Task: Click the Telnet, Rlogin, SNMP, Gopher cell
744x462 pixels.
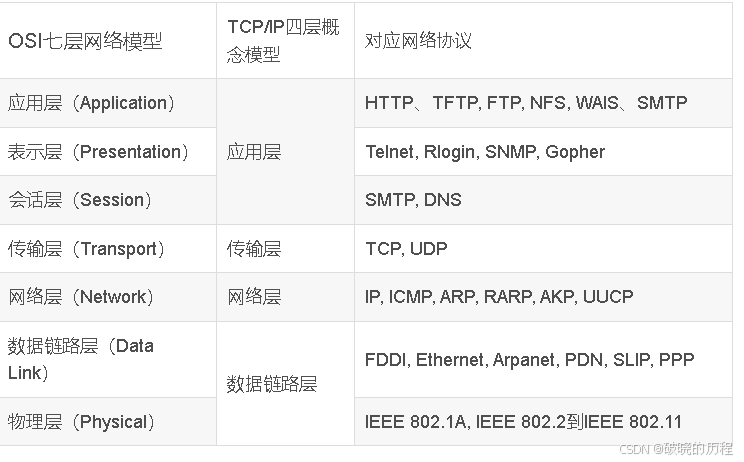Action: pyautogui.click(x=485, y=152)
